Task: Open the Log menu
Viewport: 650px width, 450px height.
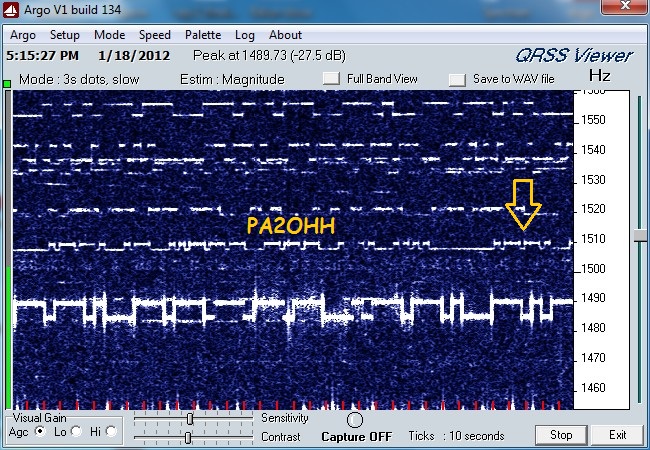Action: click(x=244, y=35)
